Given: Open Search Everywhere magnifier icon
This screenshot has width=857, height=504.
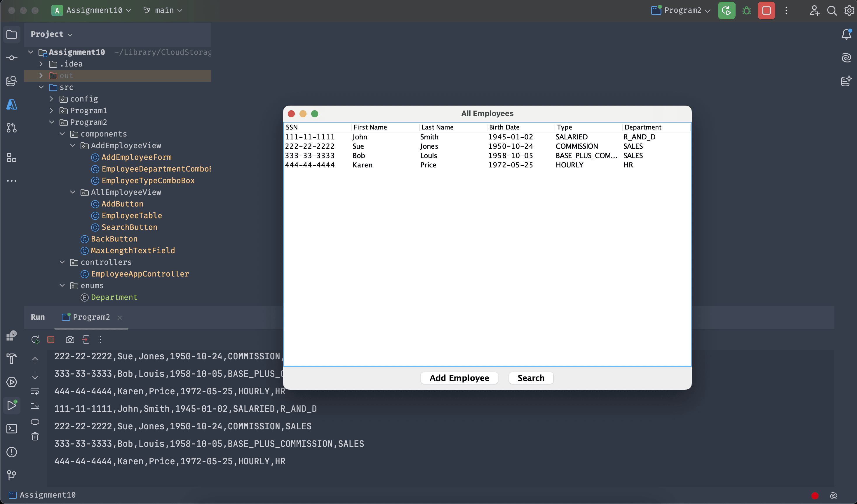Looking at the screenshot, I should [x=832, y=10].
